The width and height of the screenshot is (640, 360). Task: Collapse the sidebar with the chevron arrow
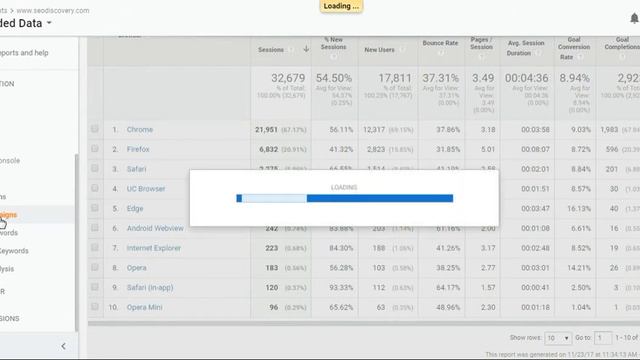pos(63,347)
